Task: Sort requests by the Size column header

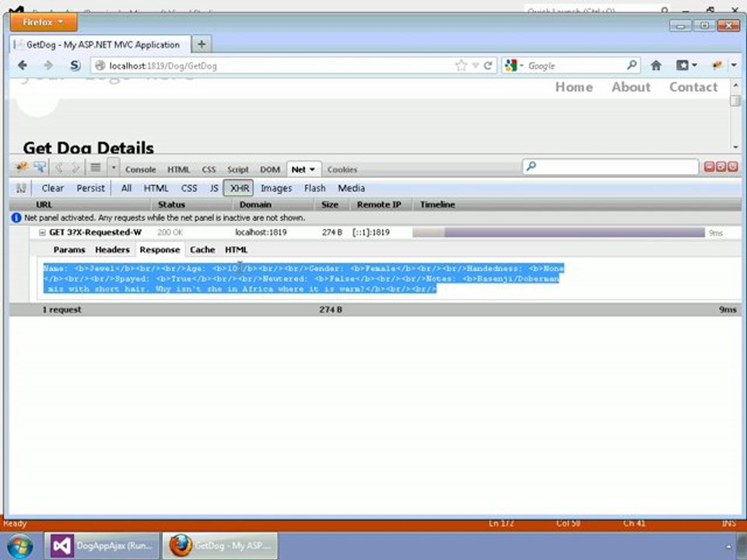Action: [332, 205]
